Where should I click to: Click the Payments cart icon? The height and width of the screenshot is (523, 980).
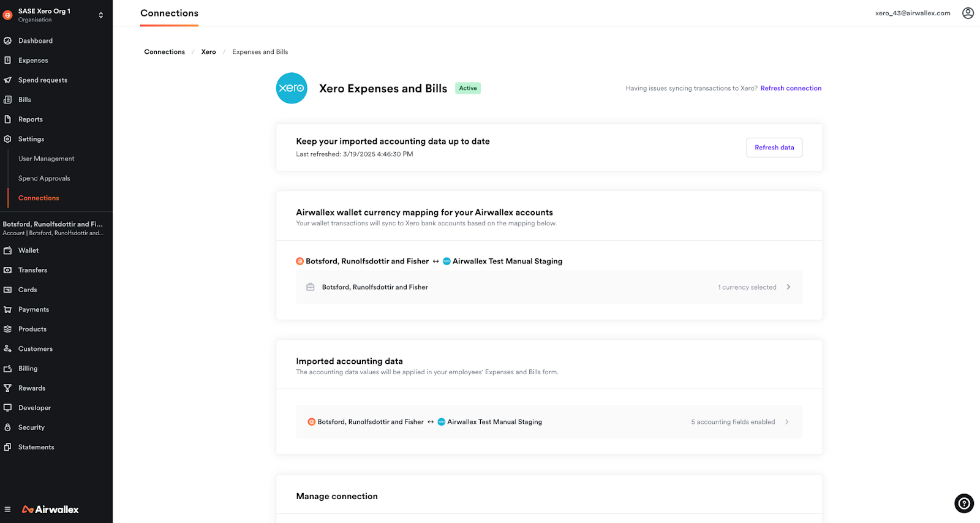pyautogui.click(x=7, y=309)
